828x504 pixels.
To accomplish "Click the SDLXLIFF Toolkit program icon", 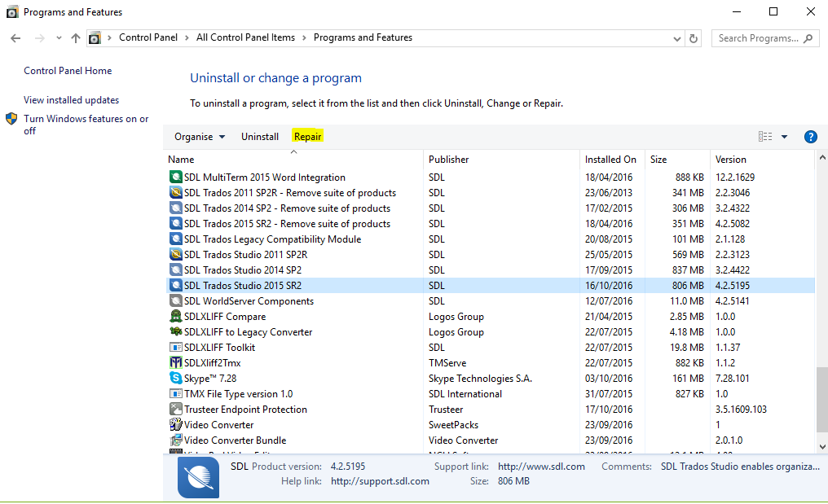I will 176,347.
